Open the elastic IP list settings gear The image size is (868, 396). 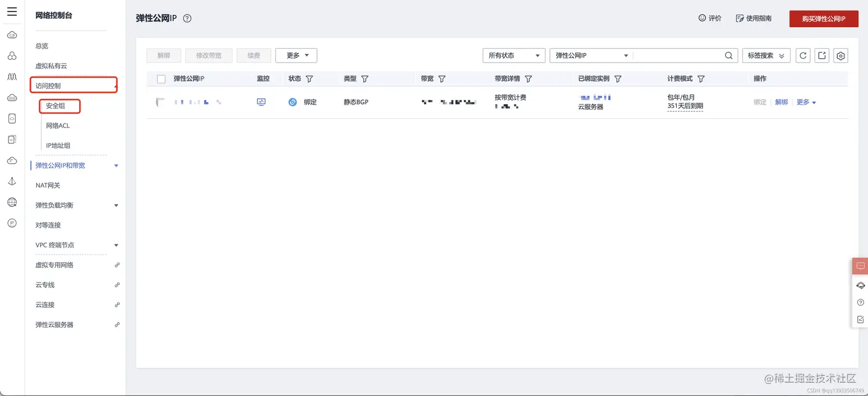click(840, 55)
